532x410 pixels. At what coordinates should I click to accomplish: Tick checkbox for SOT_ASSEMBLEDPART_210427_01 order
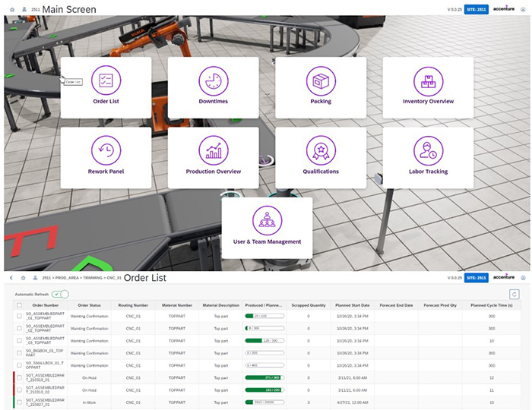19,401
